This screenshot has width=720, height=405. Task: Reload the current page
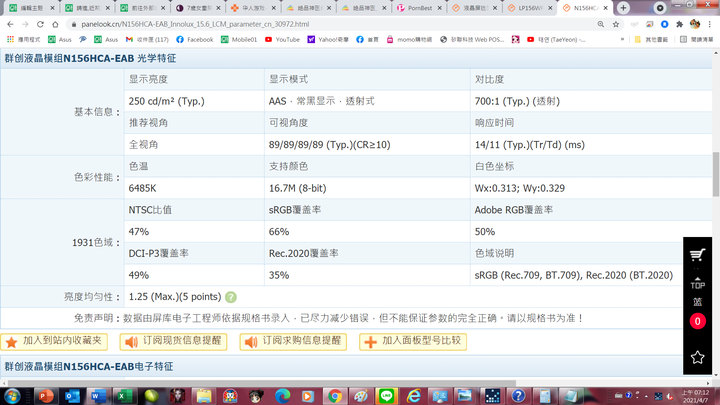[40, 24]
